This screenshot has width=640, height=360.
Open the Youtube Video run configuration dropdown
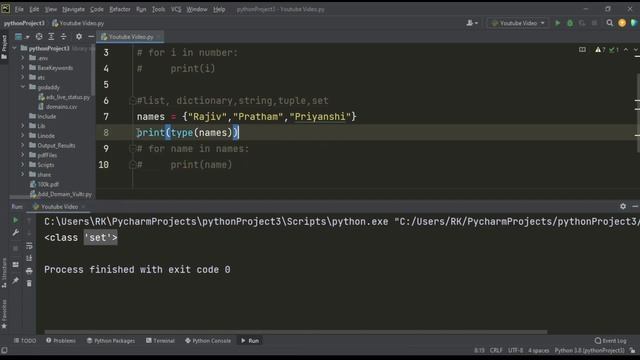pyautogui.click(x=518, y=23)
